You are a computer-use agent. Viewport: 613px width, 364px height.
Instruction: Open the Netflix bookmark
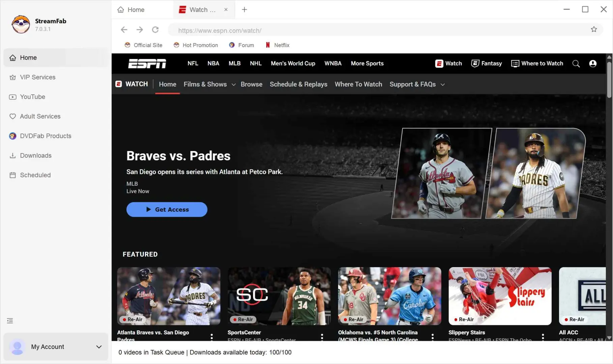click(278, 45)
